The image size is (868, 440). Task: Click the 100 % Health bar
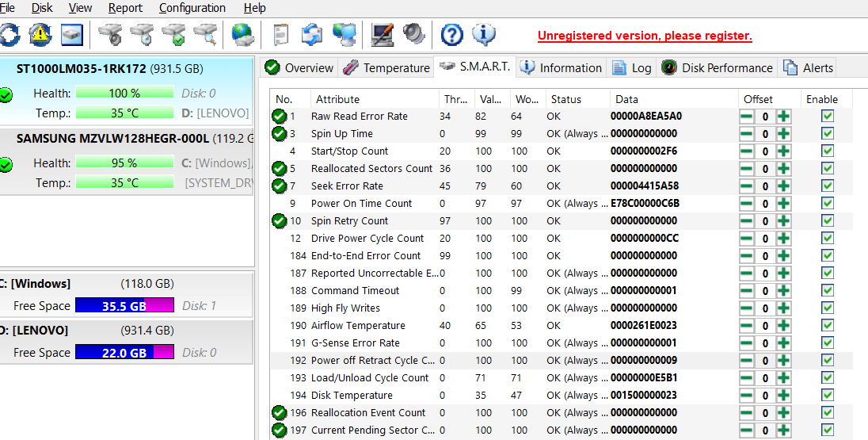(124, 93)
